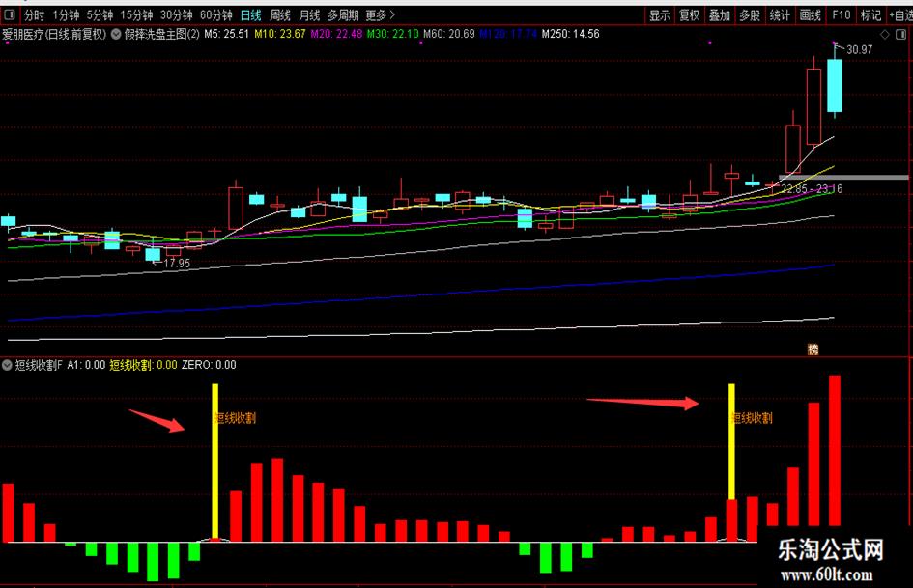Viewport: 913px width, 588px height.
Task: Open F10 company info
Action: click(842, 15)
